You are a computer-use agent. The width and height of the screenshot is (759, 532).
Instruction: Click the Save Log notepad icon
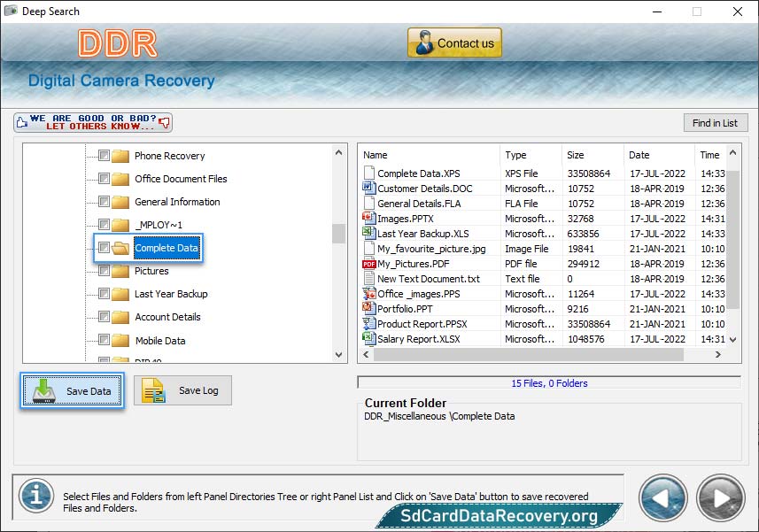(154, 390)
